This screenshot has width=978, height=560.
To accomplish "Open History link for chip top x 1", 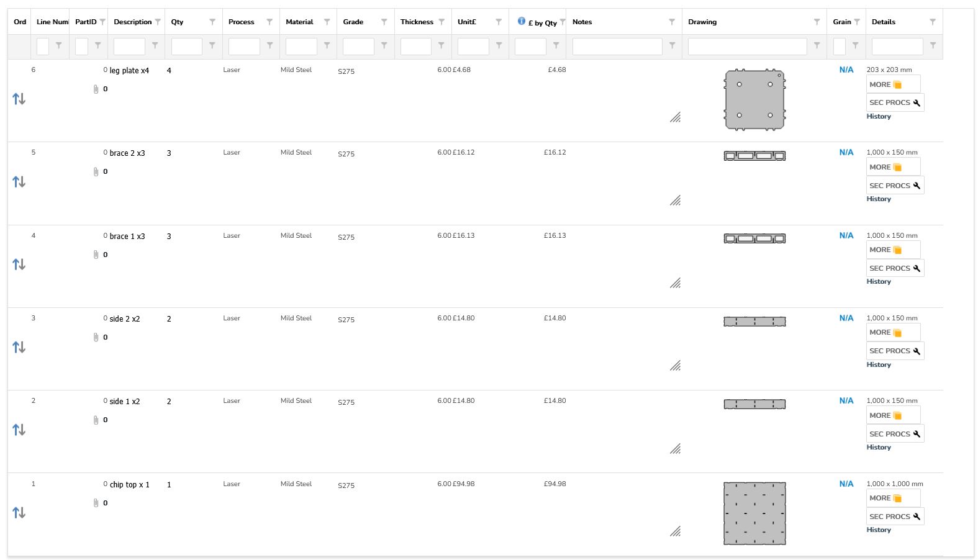I will pos(879,530).
